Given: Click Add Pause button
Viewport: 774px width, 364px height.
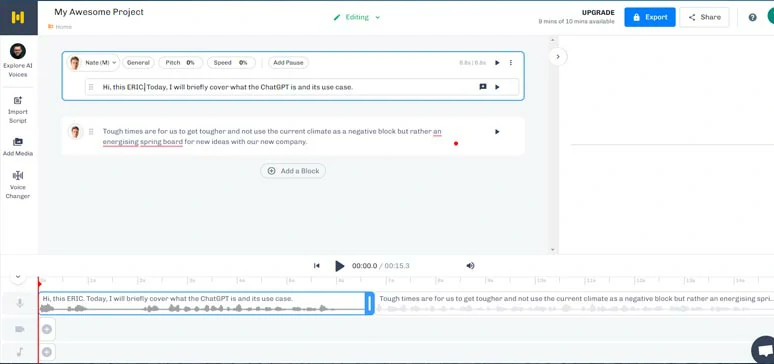Looking at the screenshot, I should point(289,63).
